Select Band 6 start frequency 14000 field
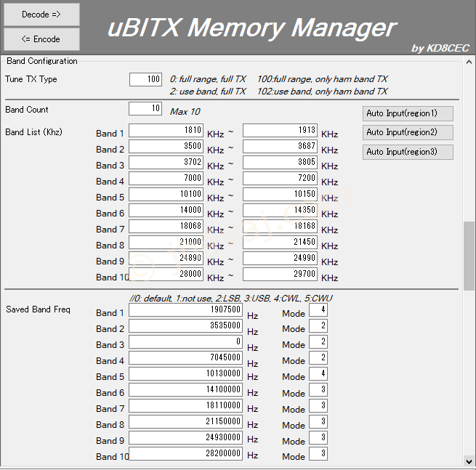The width and height of the screenshot is (476, 470). pyautogui.click(x=166, y=210)
